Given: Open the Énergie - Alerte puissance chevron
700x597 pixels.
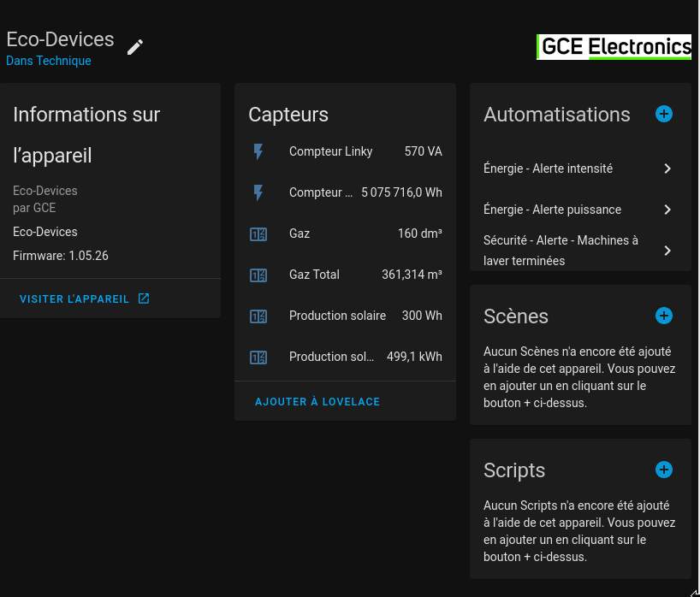Looking at the screenshot, I should click(x=667, y=210).
